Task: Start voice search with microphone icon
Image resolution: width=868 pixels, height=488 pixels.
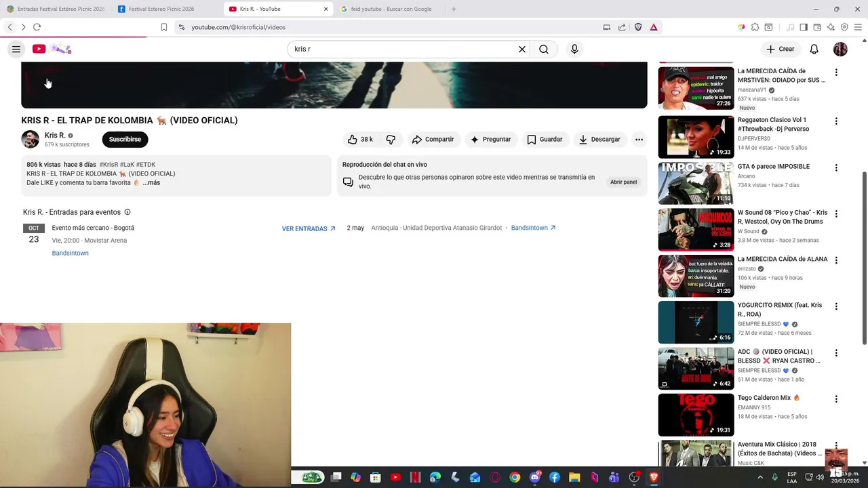Action: coord(574,49)
